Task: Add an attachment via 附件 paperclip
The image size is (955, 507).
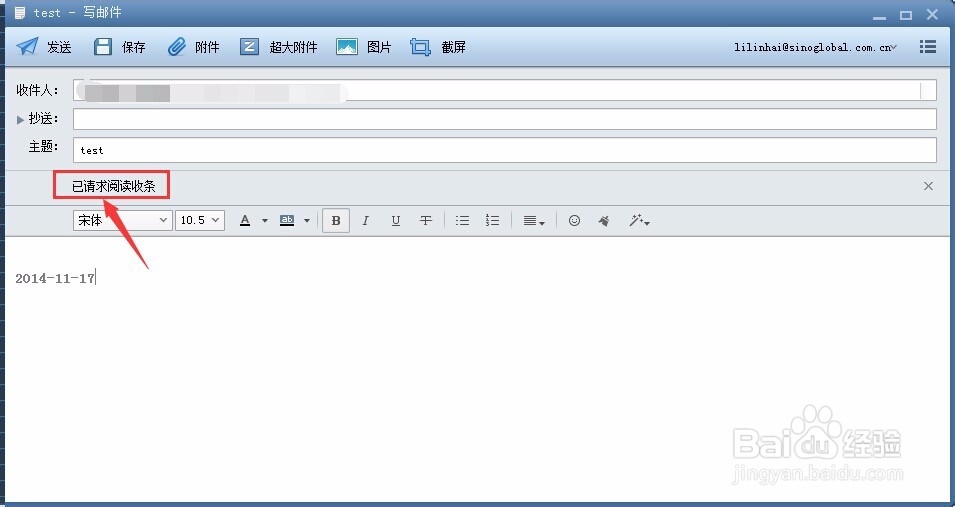Action: tap(193, 47)
